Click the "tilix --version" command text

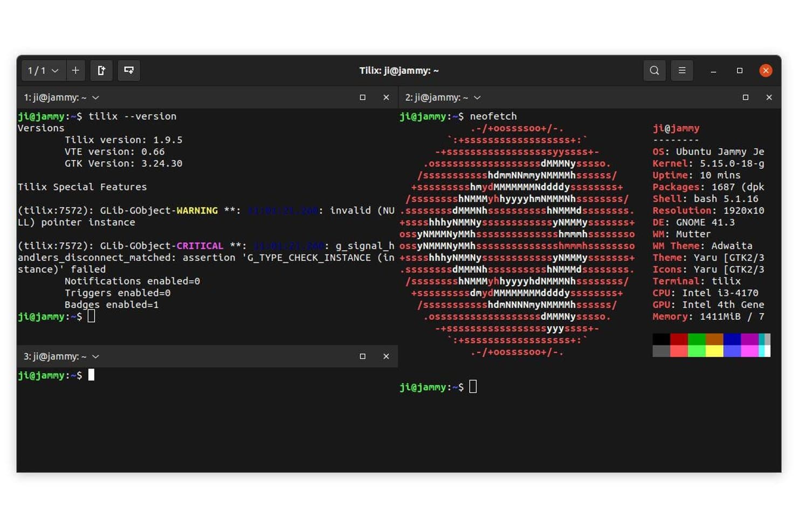(x=133, y=116)
